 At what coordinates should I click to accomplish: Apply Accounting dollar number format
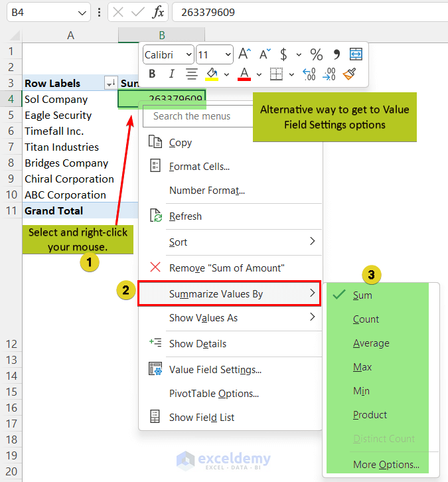point(283,54)
